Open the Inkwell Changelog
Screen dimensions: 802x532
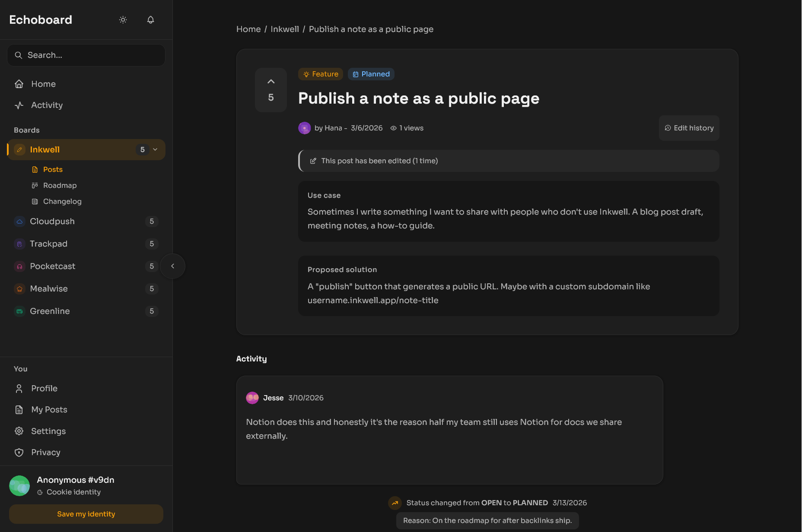(62, 201)
